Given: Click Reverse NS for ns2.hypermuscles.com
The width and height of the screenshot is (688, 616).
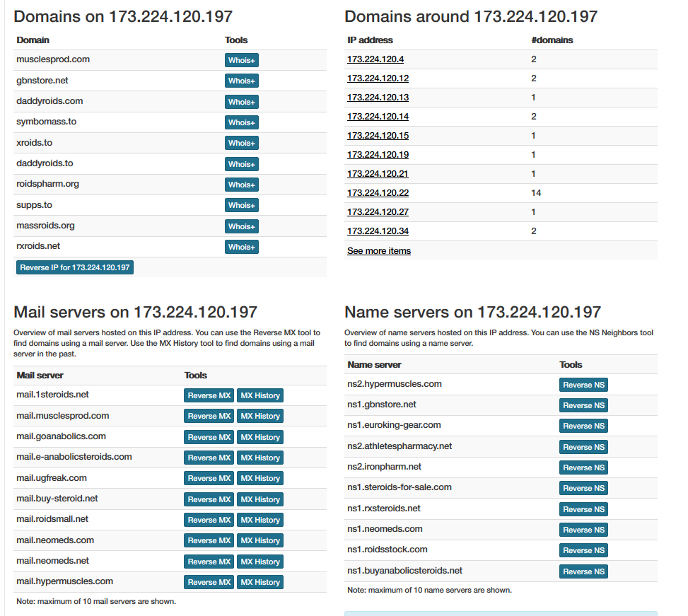Looking at the screenshot, I should tap(583, 385).
